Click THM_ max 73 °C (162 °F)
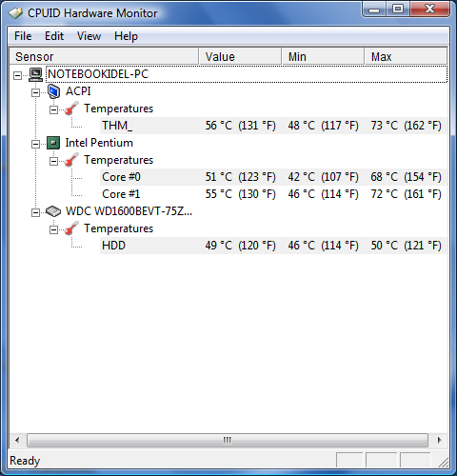This screenshot has width=457, height=476. coord(406,126)
